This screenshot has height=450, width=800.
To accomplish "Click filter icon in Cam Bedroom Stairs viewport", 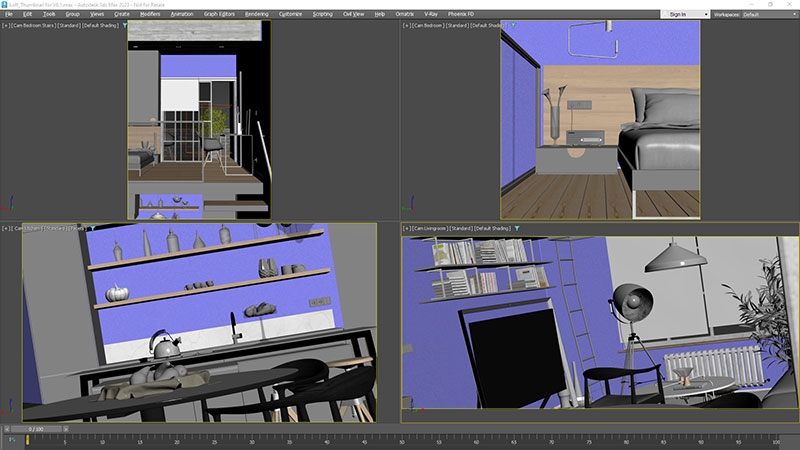I will pyautogui.click(x=124, y=26).
